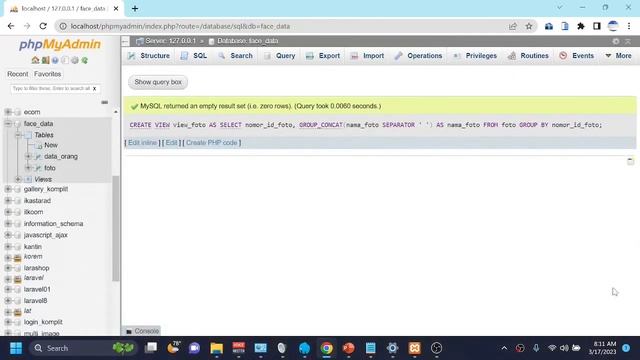
Task: Open the Import tab
Action: click(x=367, y=56)
